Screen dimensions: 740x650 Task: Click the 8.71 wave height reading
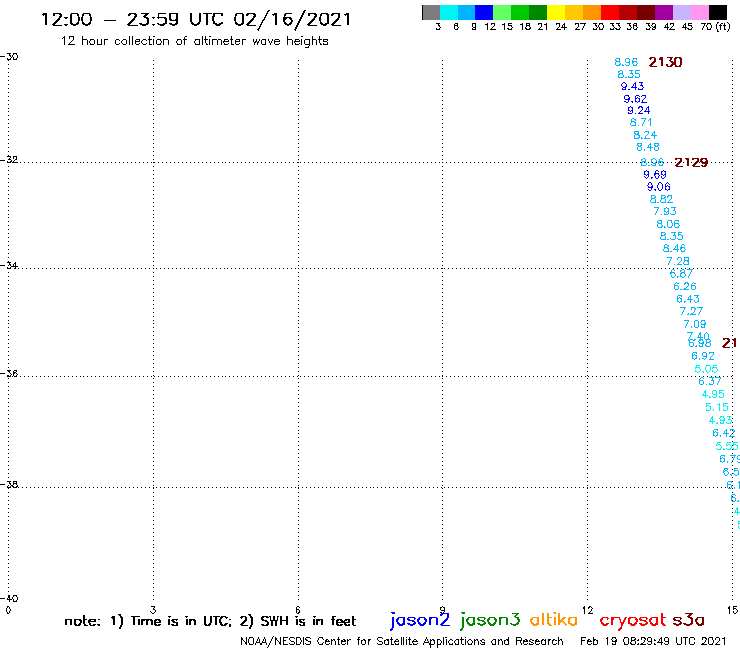click(641, 123)
